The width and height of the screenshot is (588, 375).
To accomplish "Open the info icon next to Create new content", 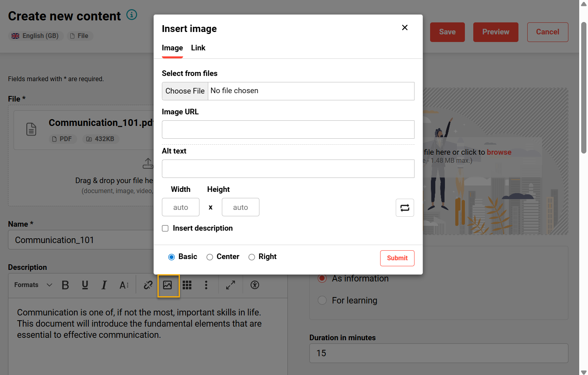I will click(x=132, y=15).
